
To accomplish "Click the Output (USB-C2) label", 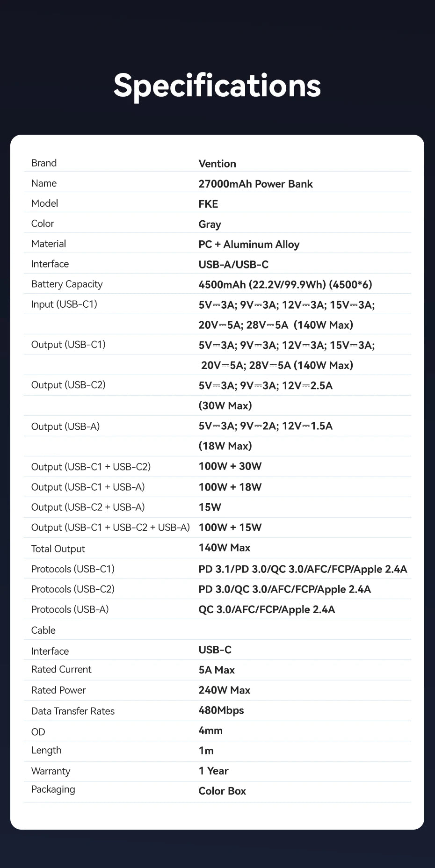I will (x=68, y=385).
